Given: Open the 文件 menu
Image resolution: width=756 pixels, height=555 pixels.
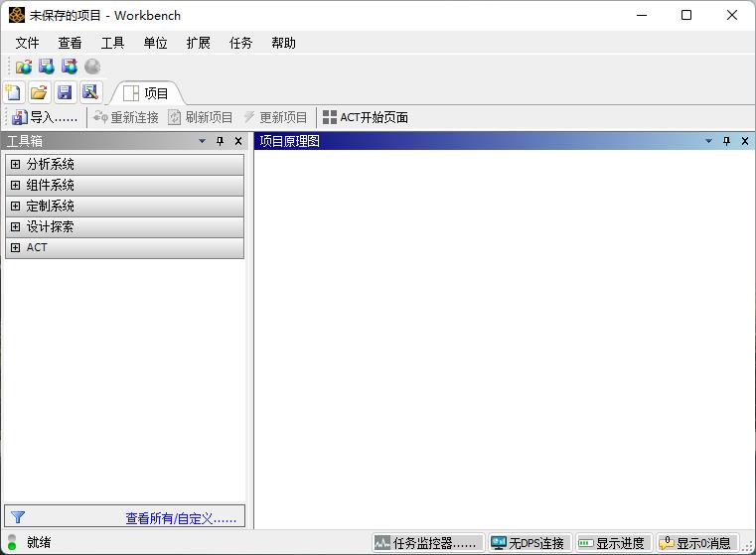Looking at the screenshot, I should [x=27, y=43].
